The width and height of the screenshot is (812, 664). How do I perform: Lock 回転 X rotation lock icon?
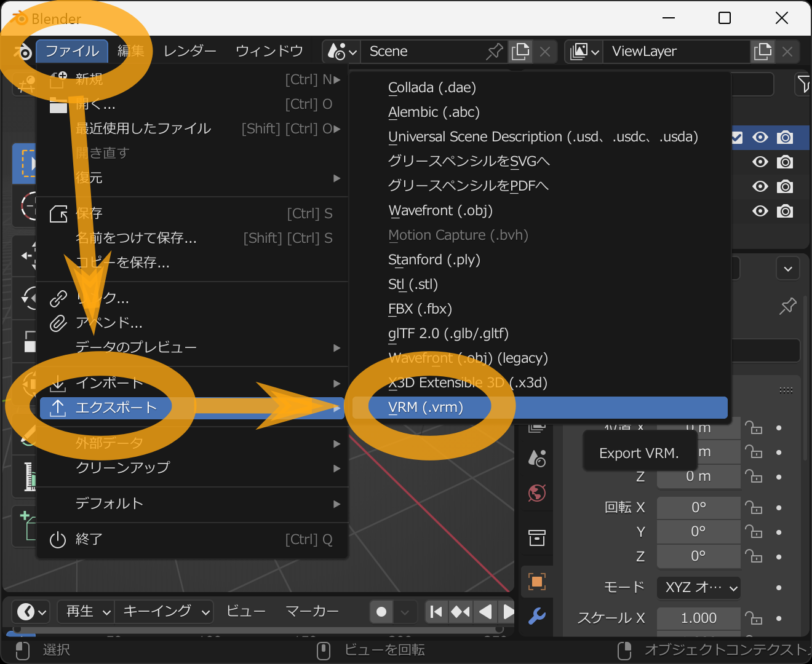click(x=754, y=507)
